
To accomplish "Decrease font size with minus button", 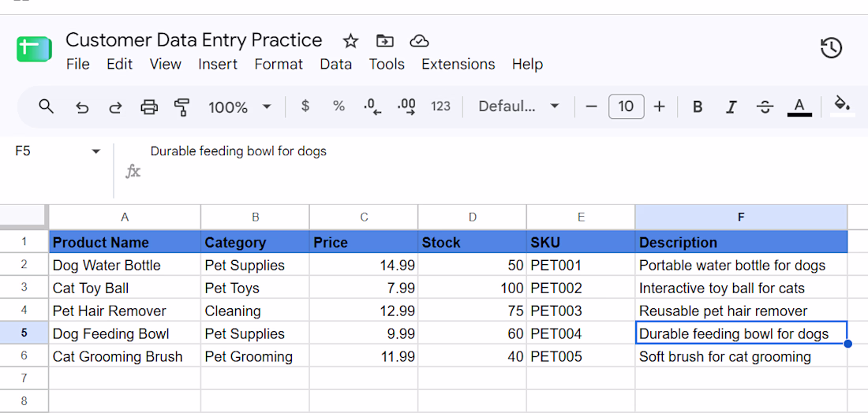I will pyautogui.click(x=592, y=106).
